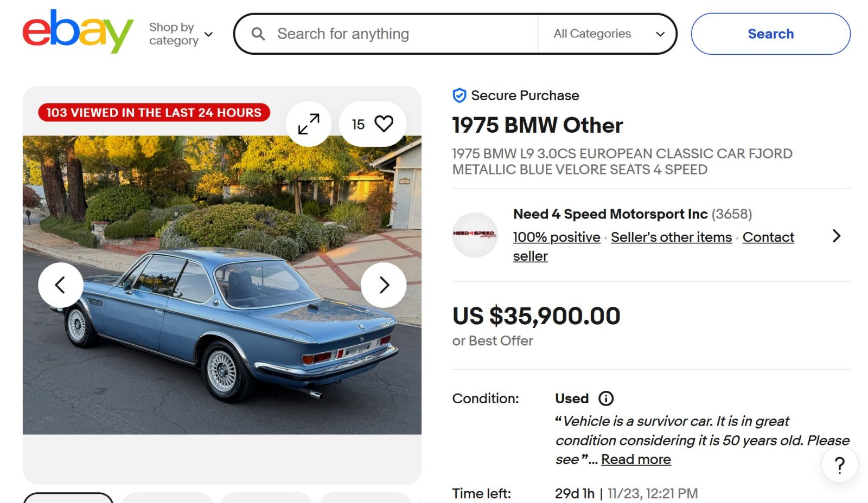The height and width of the screenshot is (503, 868).
Task: Click the search magnifier icon
Action: click(258, 34)
